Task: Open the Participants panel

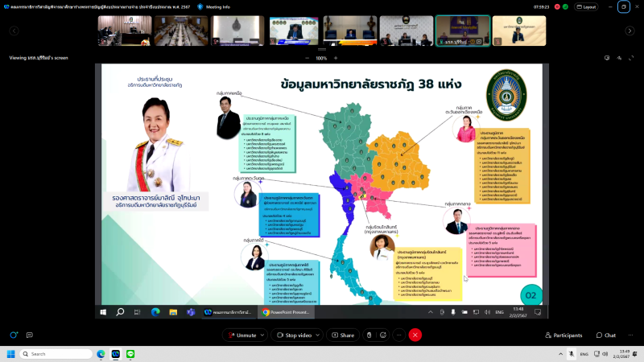Action: (x=563, y=335)
